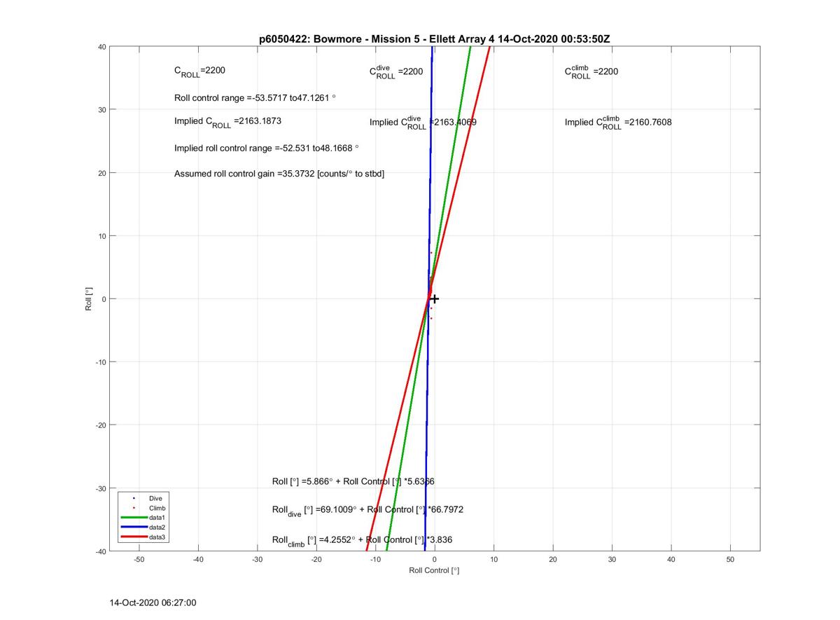This screenshot has height=620, width=840.
Task: Click the x-axis tick label '20'
Action: (x=553, y=560)
